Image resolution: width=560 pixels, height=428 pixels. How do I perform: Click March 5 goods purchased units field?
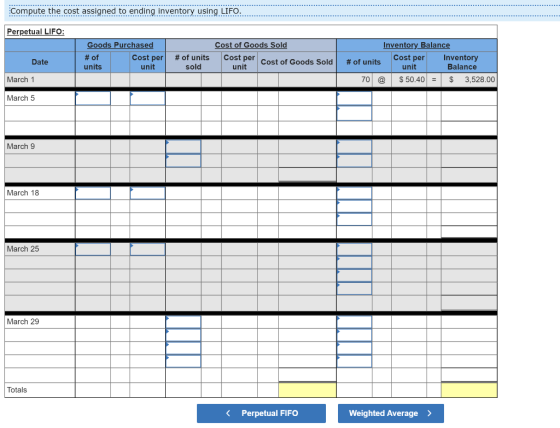click(93, 98)
